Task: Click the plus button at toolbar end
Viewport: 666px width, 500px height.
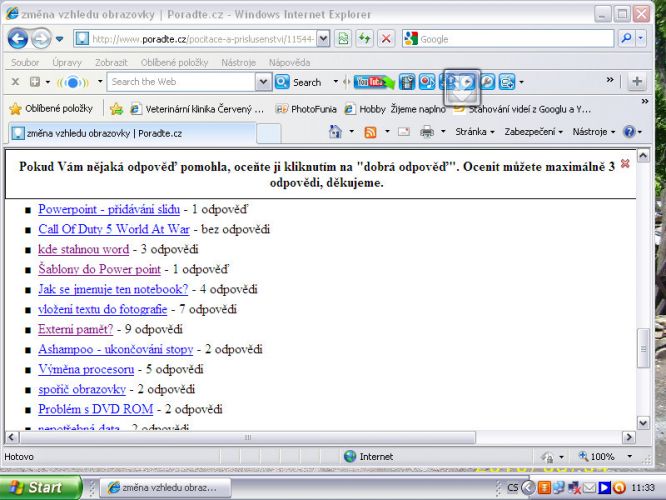Action: pos(637,81)
